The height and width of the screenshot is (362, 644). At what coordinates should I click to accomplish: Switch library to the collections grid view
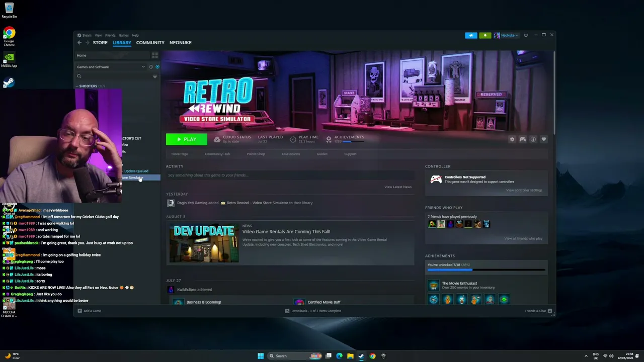pos(155,55)
